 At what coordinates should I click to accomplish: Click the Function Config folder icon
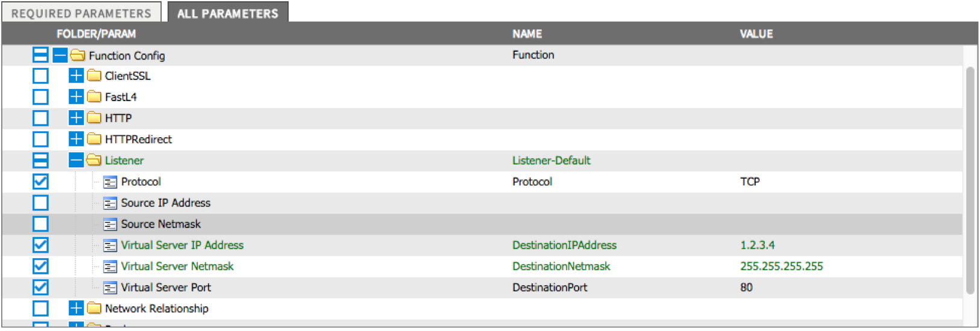coord(77,55)
